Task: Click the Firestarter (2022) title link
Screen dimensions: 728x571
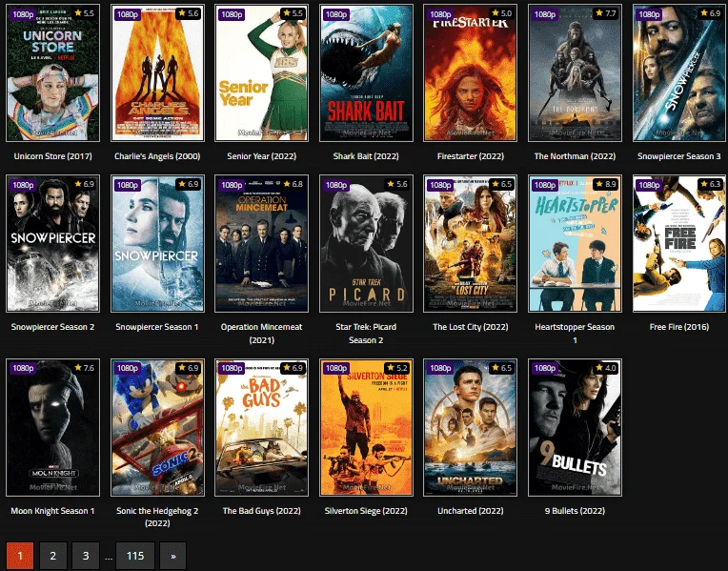Action: (471, 156)
